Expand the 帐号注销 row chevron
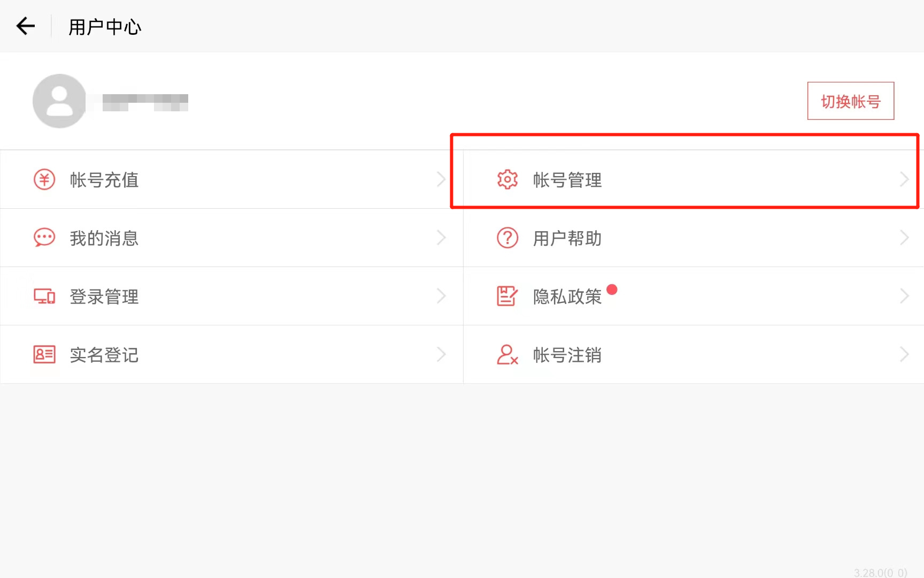924x578 pixels. pyautogui.click(x=904, y=354)
